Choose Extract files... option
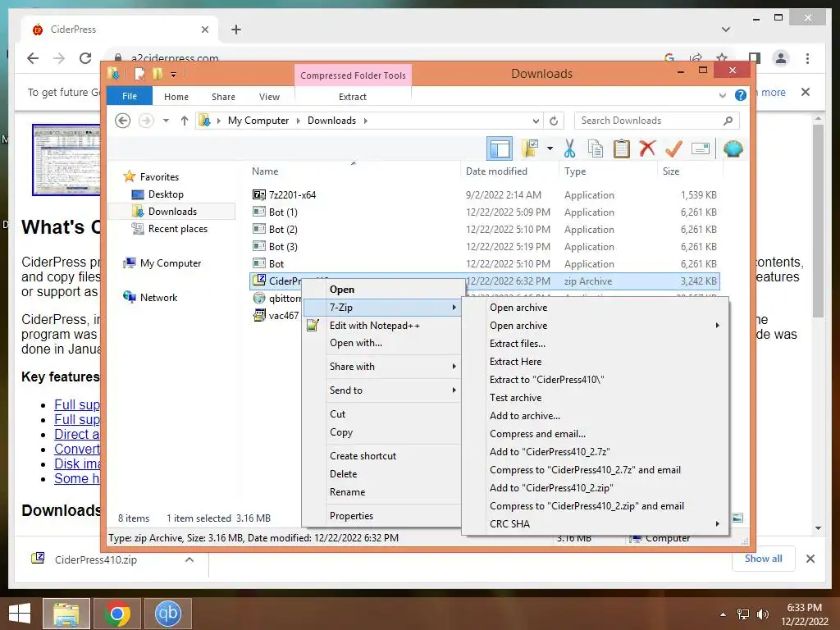 tap(596, 344)
